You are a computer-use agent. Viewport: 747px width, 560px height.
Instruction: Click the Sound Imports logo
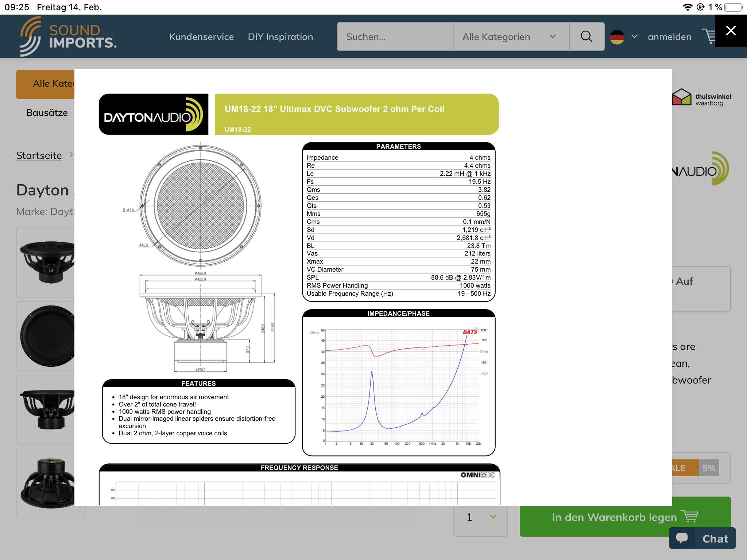click(x=68, y=36)
